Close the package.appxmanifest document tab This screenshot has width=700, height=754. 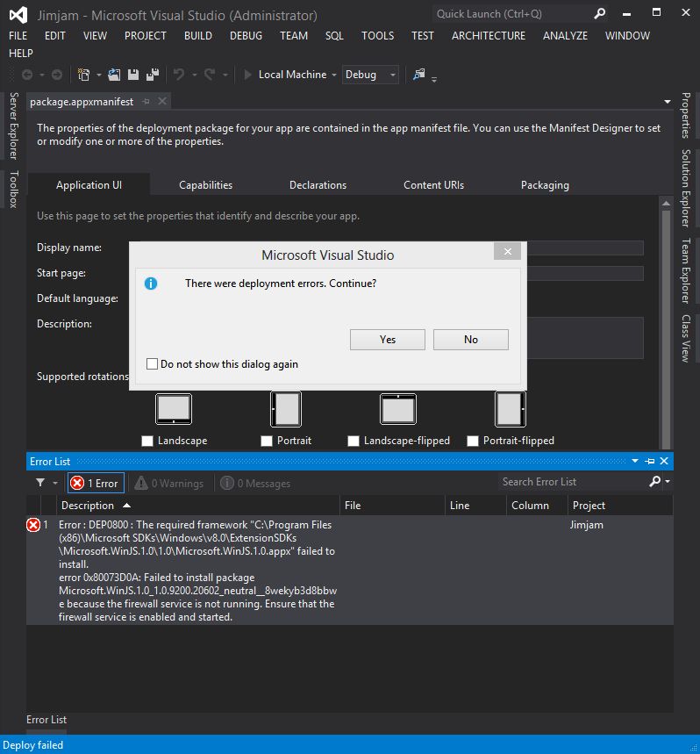[x=162, y=101]
